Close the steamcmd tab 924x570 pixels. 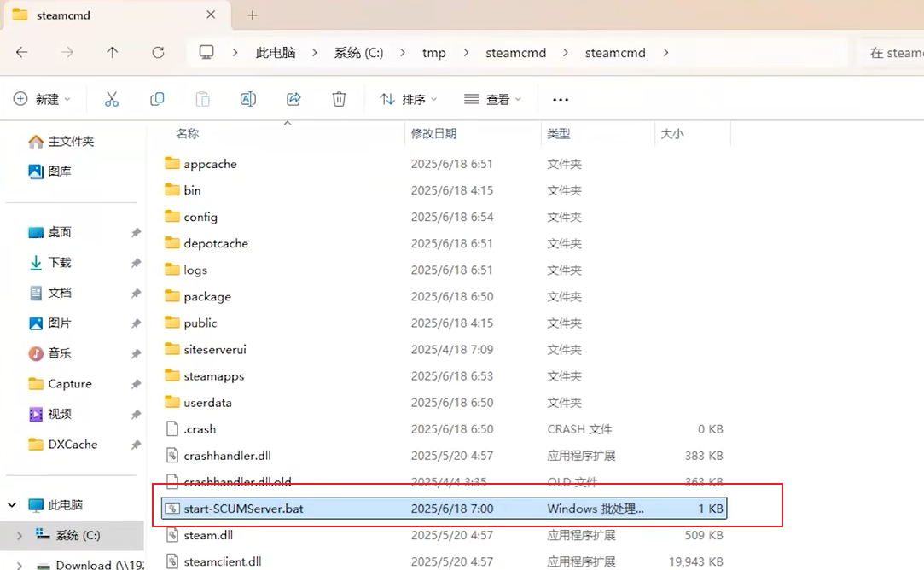[211, 15]
